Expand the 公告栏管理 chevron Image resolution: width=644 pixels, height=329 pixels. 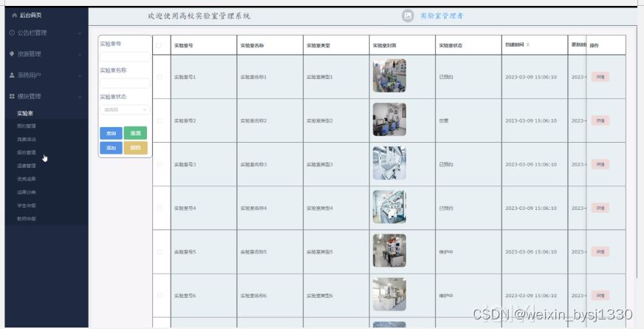(80, 33)
